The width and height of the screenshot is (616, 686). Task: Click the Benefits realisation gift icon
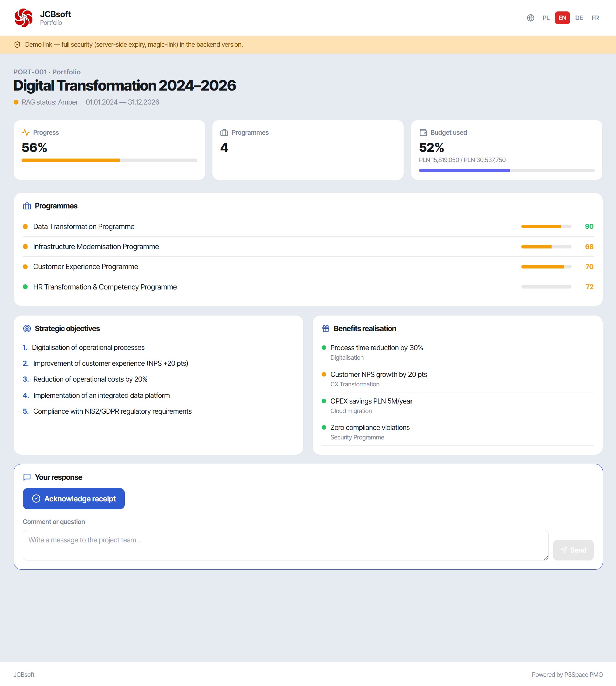coord(325,329)
